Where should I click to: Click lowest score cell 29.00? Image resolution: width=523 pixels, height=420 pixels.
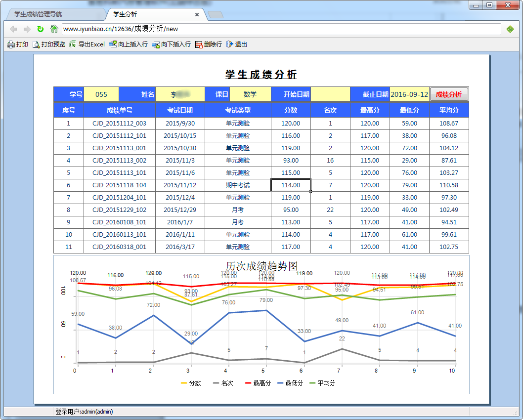(x=409, y=160)
